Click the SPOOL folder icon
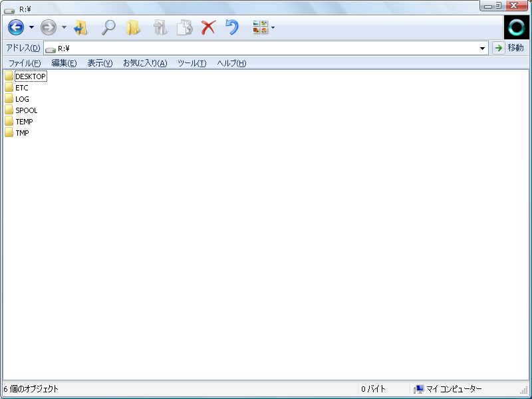This screenshot has width=532, height=399. coord(9,110)
